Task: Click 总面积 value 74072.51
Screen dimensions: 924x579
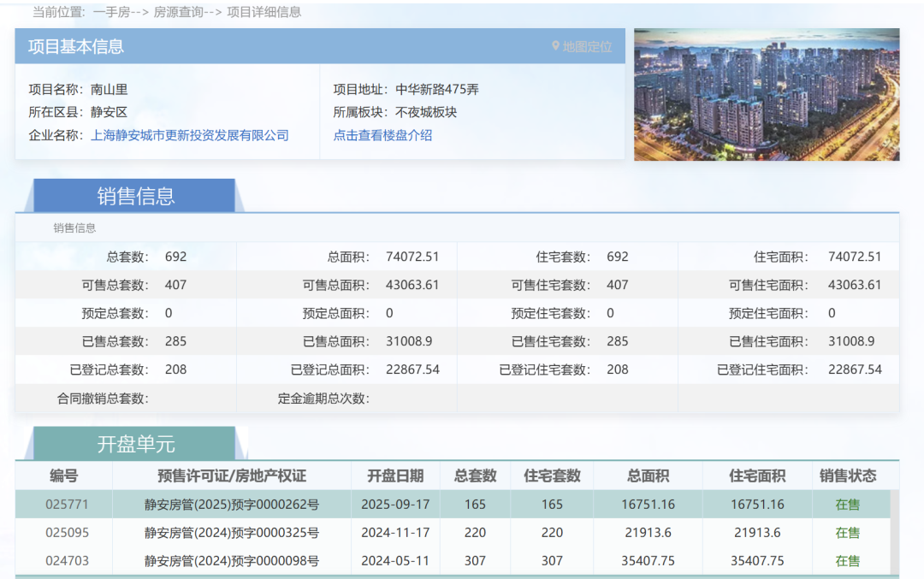Action: pyautogui.click(x=412, y=257)
